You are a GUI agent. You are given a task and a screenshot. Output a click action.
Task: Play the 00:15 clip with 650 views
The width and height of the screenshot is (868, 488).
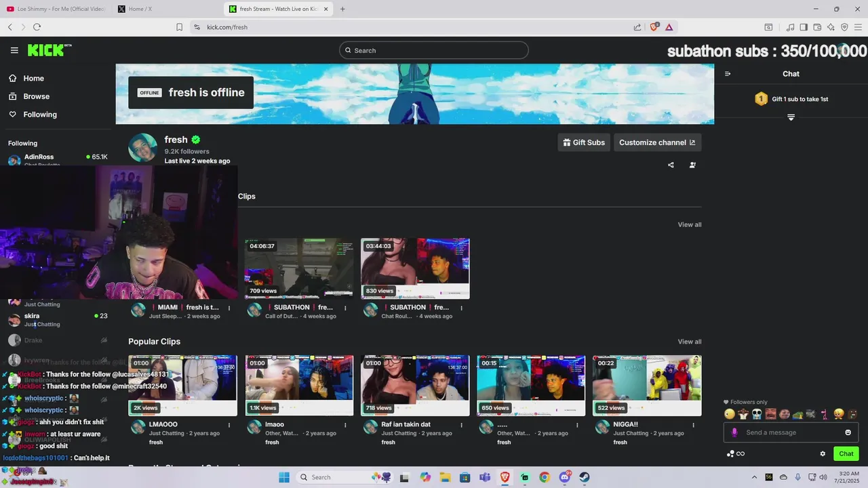[531, 386]
